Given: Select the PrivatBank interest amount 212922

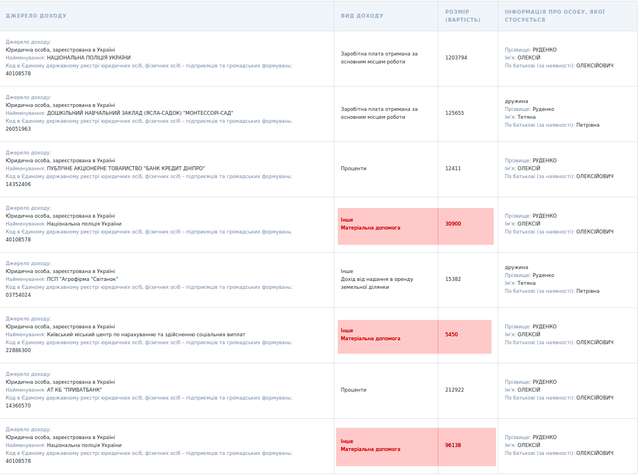Looking at the screenshot, I should tap(455, 390).
